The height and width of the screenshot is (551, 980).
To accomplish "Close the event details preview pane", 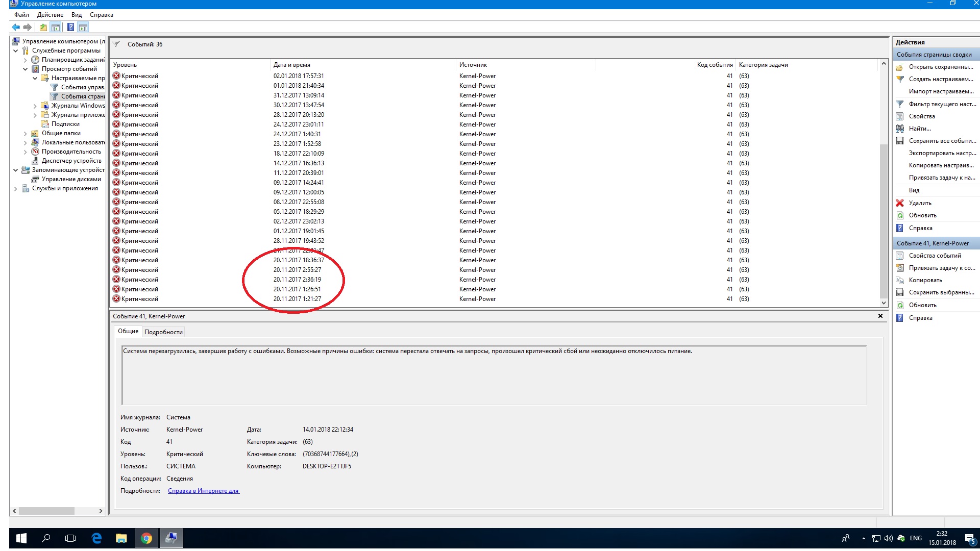I will [x=880, y=316].
